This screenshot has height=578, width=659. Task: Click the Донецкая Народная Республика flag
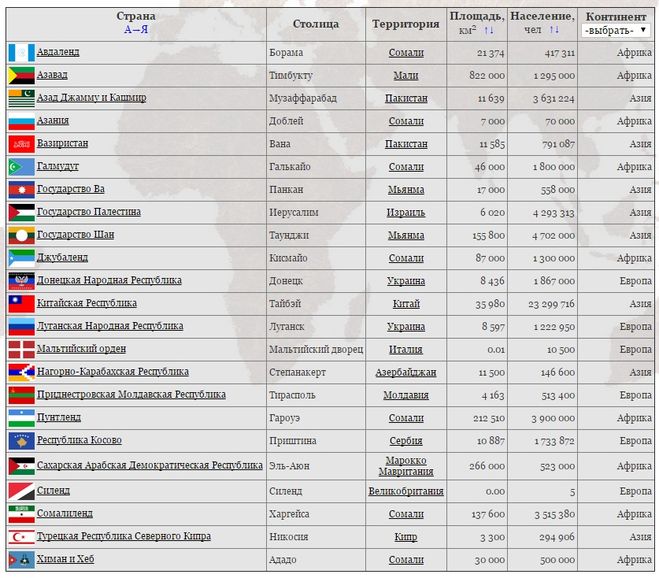[x=20, y=281]
